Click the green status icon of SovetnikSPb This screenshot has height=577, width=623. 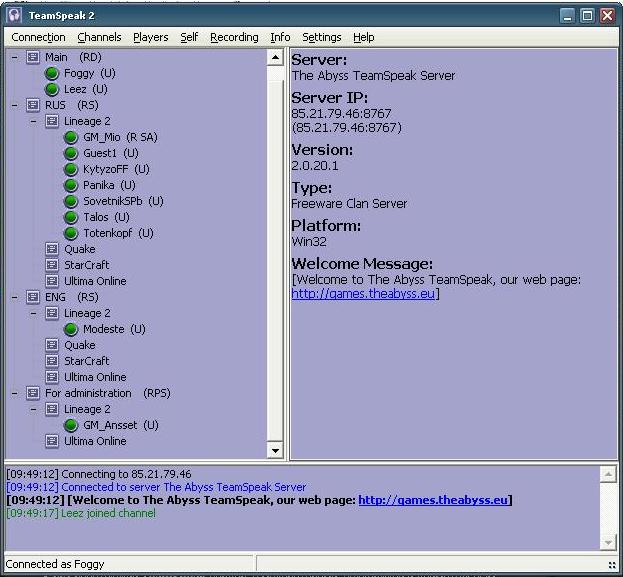pos(71,201)
